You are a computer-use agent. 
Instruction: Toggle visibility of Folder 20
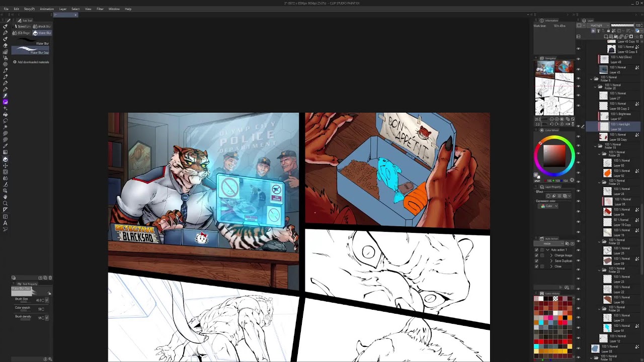click(x=578, y=86)
